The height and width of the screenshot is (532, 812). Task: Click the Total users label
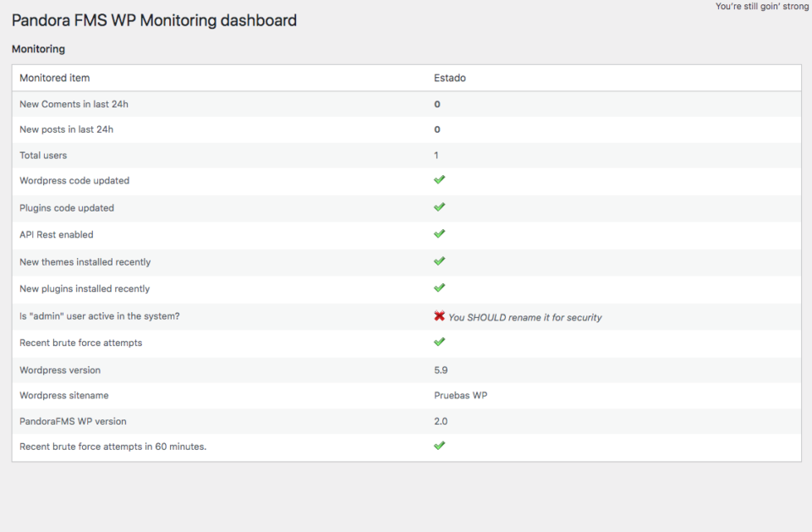(43, 156)
